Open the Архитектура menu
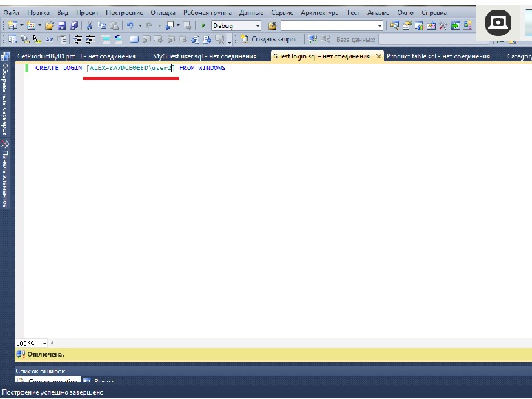This screenshot has height=399, width=532. [320, 13]
